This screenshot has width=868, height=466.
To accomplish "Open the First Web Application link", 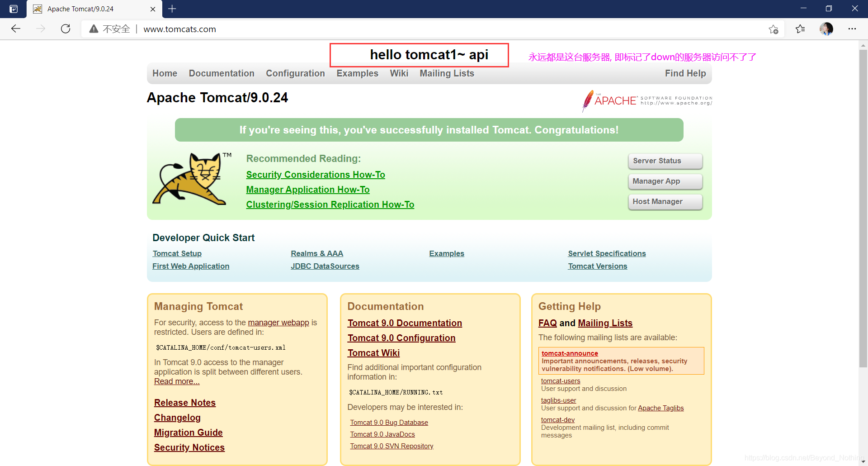I will [x=191, y=266].
